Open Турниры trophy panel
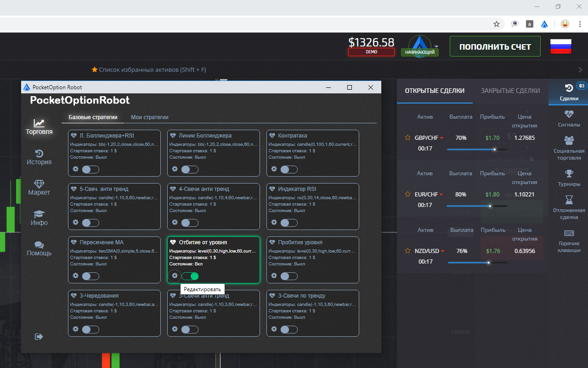The height and width of the screenshot is (368, 588). 569,178
